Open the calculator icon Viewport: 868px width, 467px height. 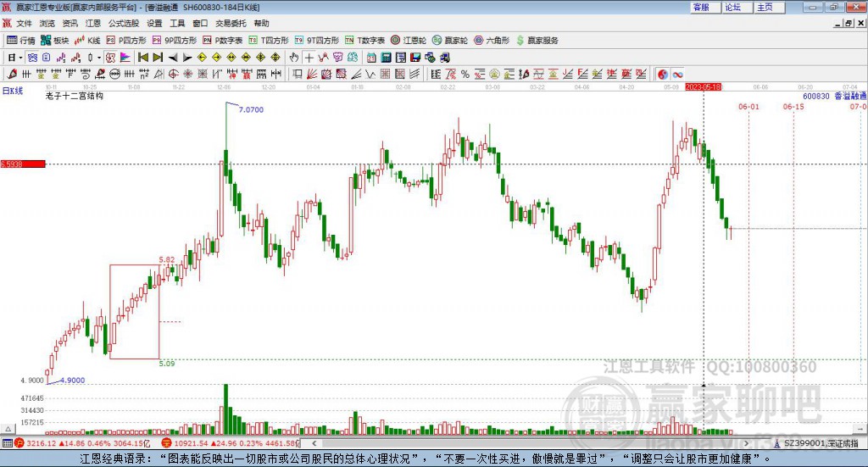[386, 58]
